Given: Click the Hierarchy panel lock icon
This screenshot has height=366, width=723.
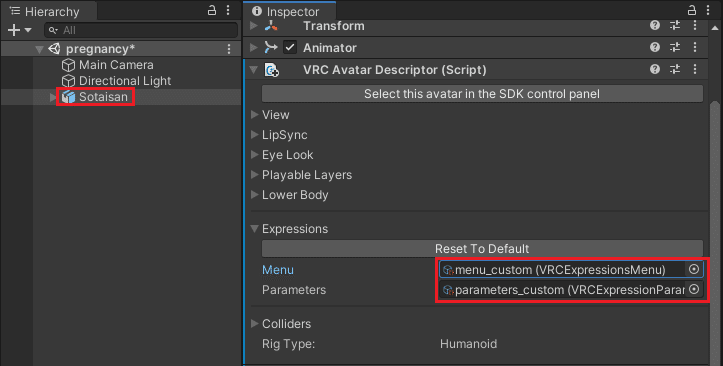Looking at the screenshot, I should point(212,10).
